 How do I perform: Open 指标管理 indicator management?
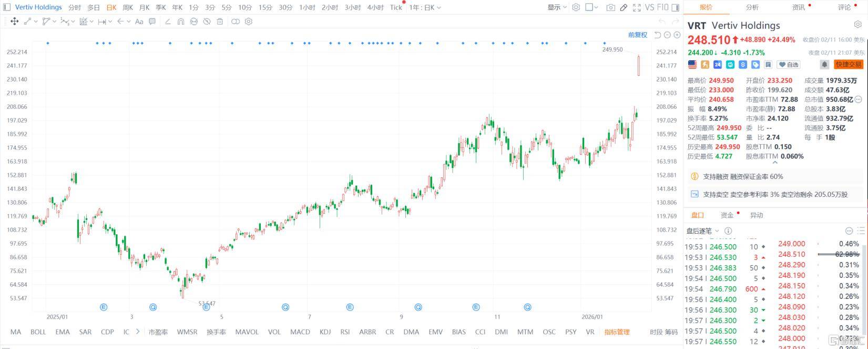pos(617,332)
